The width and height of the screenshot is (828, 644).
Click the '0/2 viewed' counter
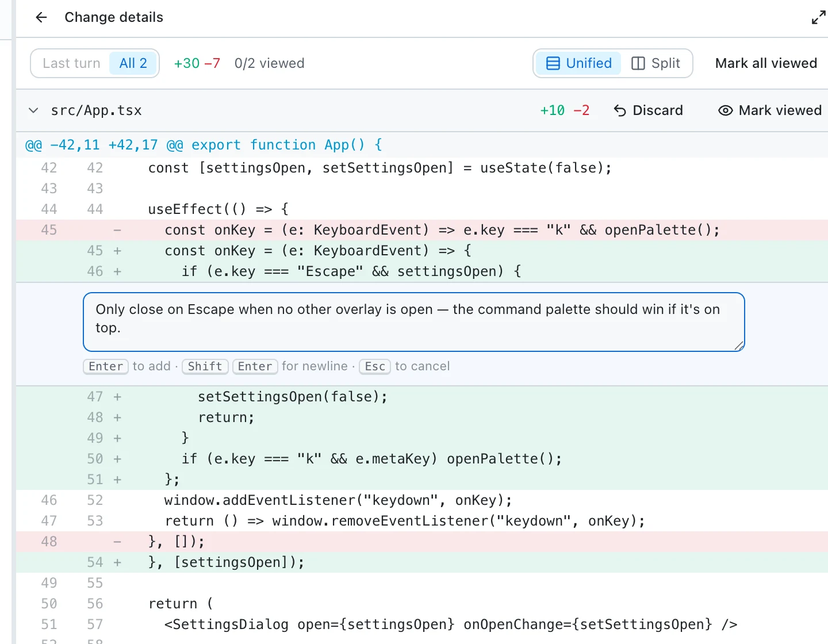(270, 63)
